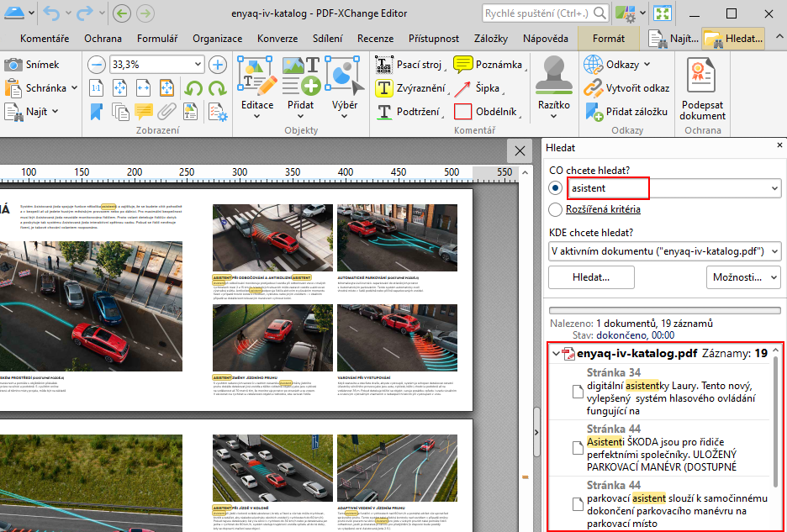The height and width of the screenshot is (532, 787).
Task: Open the Možnosti options dropdown
Action: [743, 277]
